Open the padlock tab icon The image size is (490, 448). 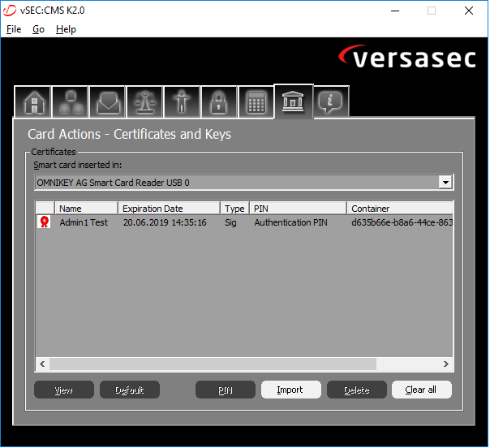[x=219, y=102]
